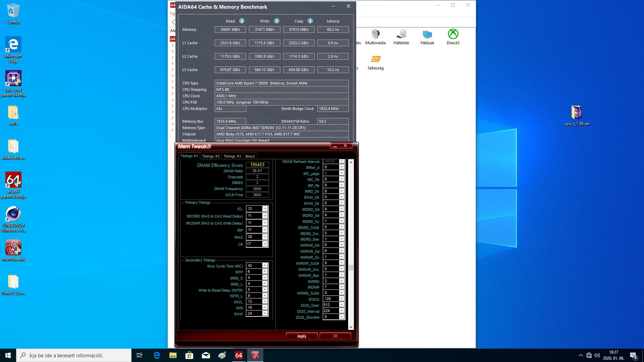Launch the CINEBENCH Windows 64 shortcut
The height and width of the screenshot is (362, 644).
[x=13, y=219]
